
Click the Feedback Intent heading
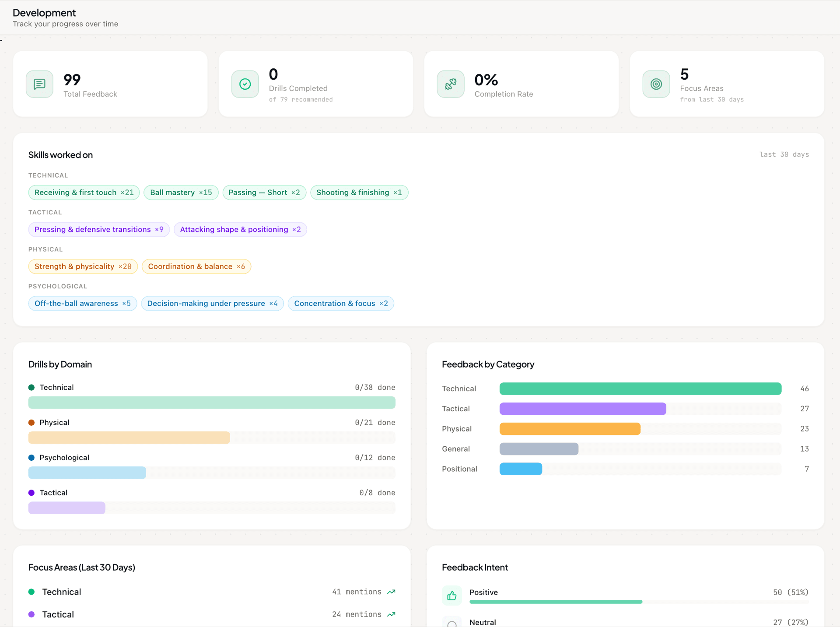click(x=475, y=567)
